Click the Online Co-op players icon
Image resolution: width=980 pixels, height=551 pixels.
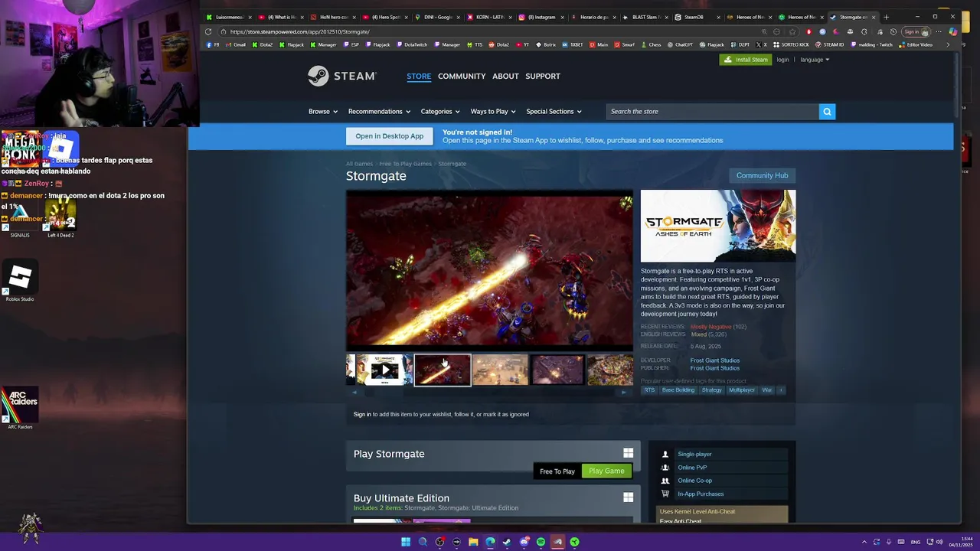click(665, 481)
